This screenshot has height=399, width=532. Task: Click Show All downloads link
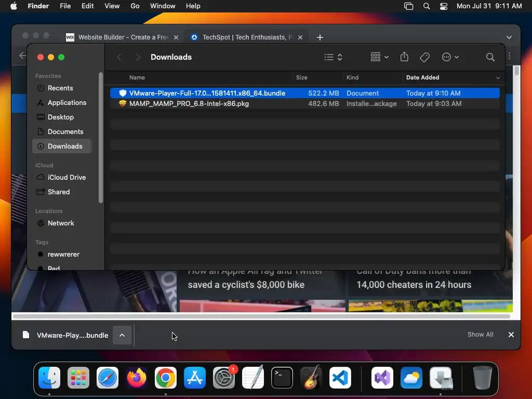click(x=480, y=335)
